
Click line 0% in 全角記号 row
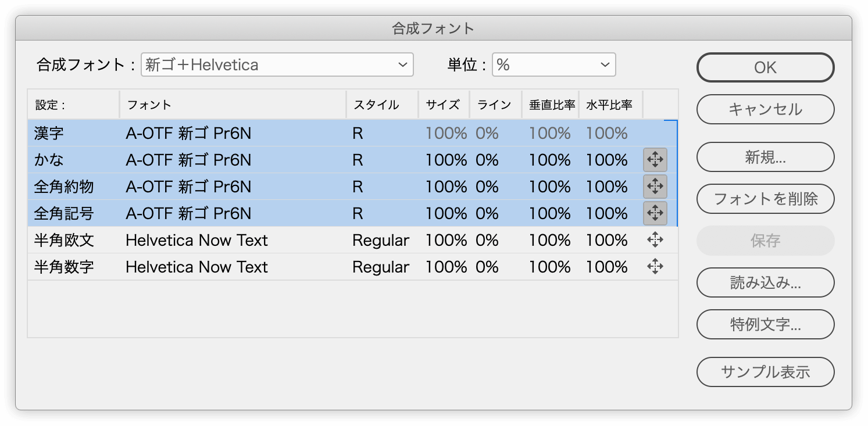point(487,213)
